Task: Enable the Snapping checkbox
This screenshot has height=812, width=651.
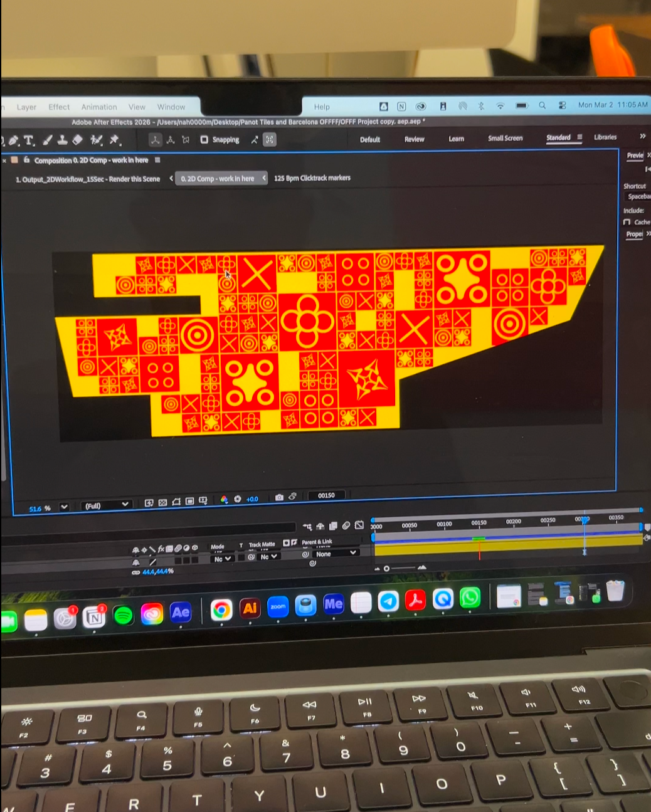Action: point(204,140)
